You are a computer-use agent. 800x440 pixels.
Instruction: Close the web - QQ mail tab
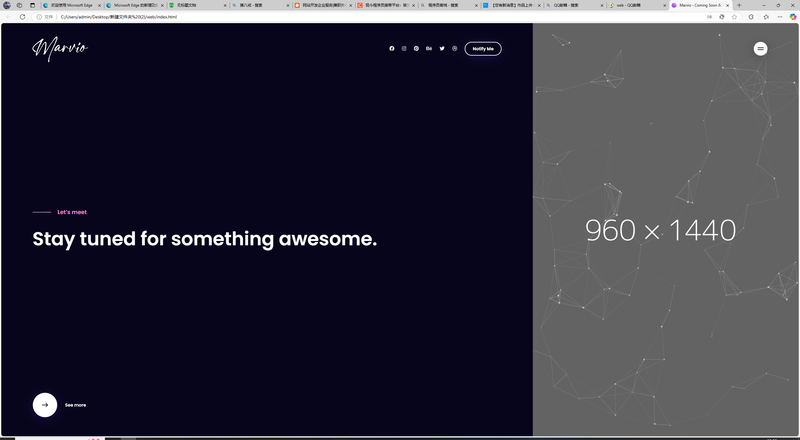click(x=665, y=5)
